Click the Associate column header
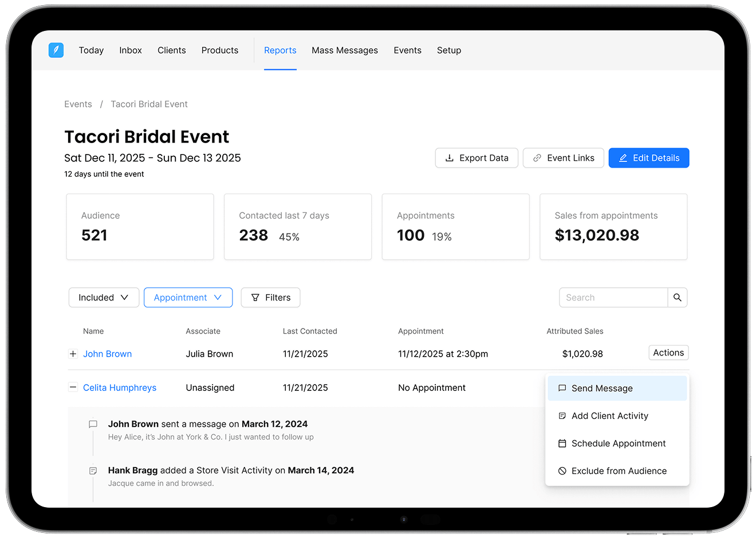Image resolution: width=756 pixels, height=538 pixels. [203, 331]
